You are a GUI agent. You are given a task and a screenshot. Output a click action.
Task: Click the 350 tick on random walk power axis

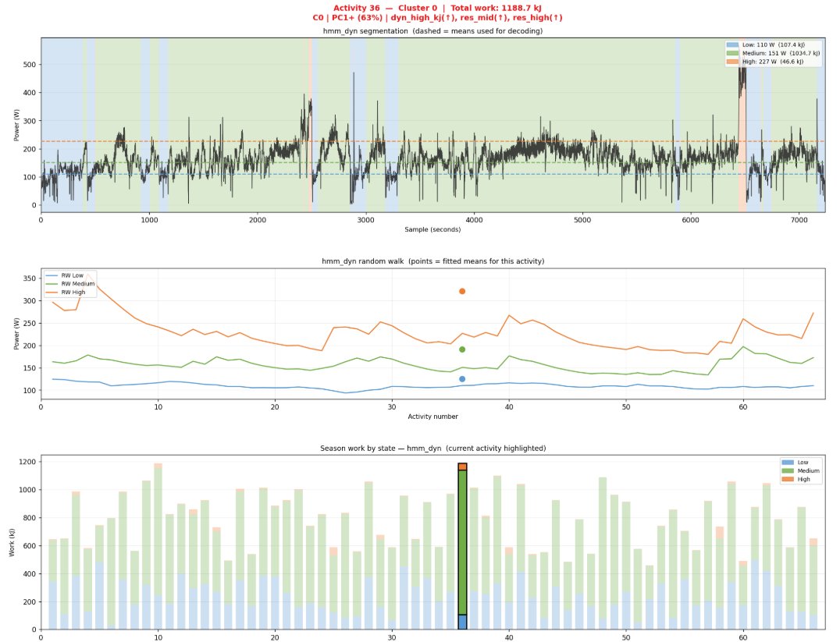coord(30,278)
